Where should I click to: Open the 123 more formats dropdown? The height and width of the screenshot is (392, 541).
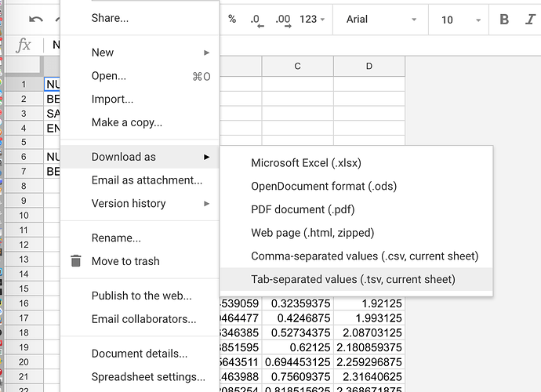pyautogui.click(x=313, y=19)
